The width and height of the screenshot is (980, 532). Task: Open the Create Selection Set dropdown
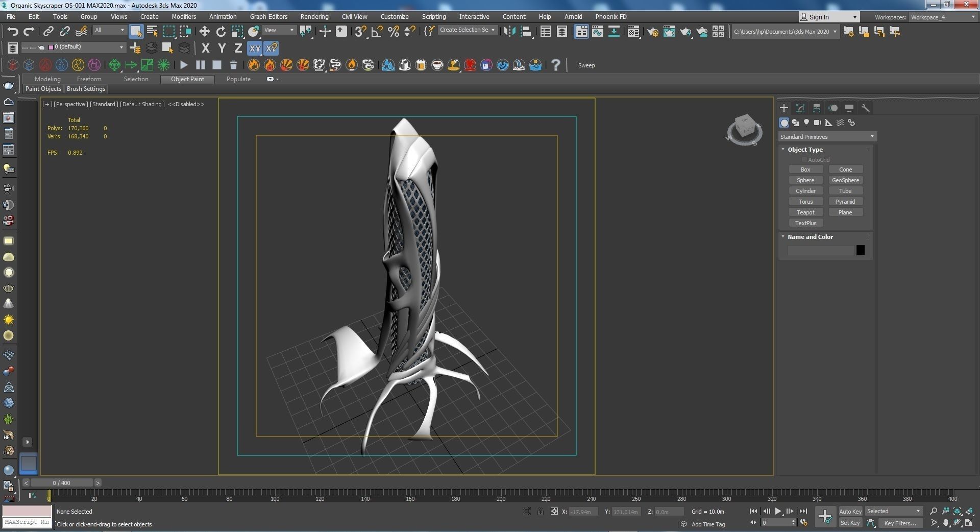(x=467, y=30)
